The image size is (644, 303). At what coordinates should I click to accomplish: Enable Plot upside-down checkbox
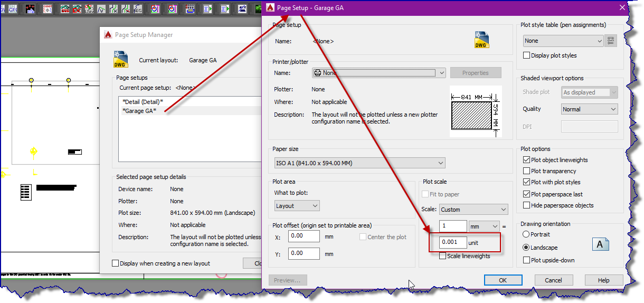pyautogui.click(x=527, y=260)
